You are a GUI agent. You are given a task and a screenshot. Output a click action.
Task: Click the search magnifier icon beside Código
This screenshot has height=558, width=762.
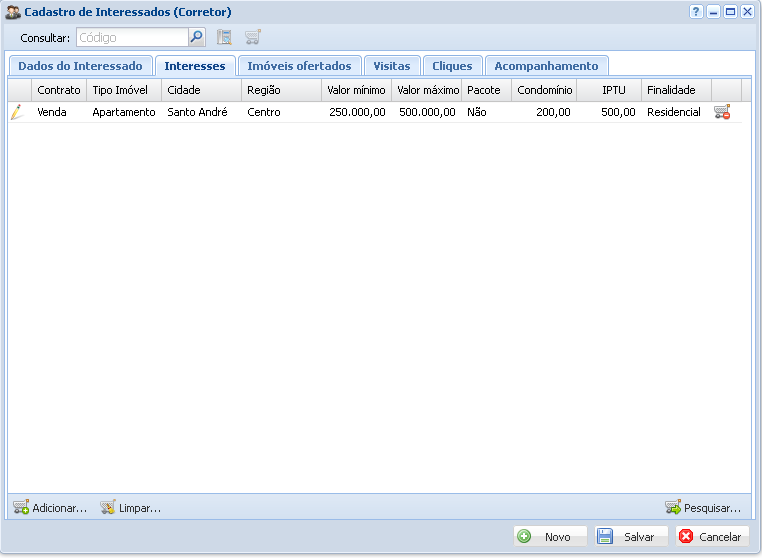[x=197, y=38]
